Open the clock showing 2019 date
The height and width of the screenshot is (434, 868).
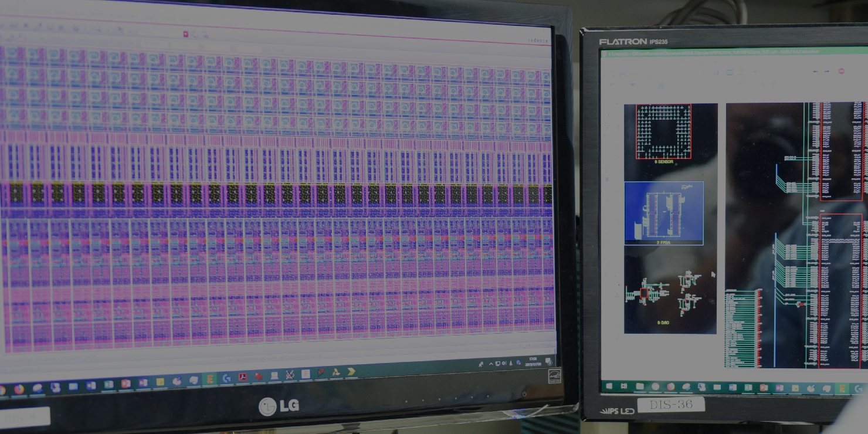(533, 362)
